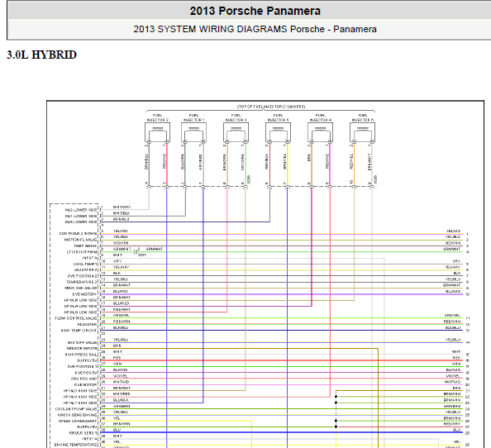This screenshot has height=448, width=491.
Task: Click the "HP INJ3 HIGH SIDE" pin label
Action: coord(80,391)
